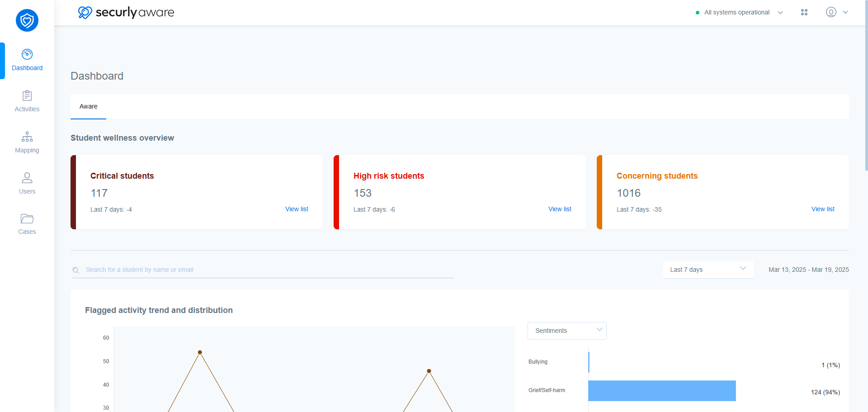Click the Securly shield logo
Screen dimensions: 868x412
pyautogui.click(x=27, y=20)
